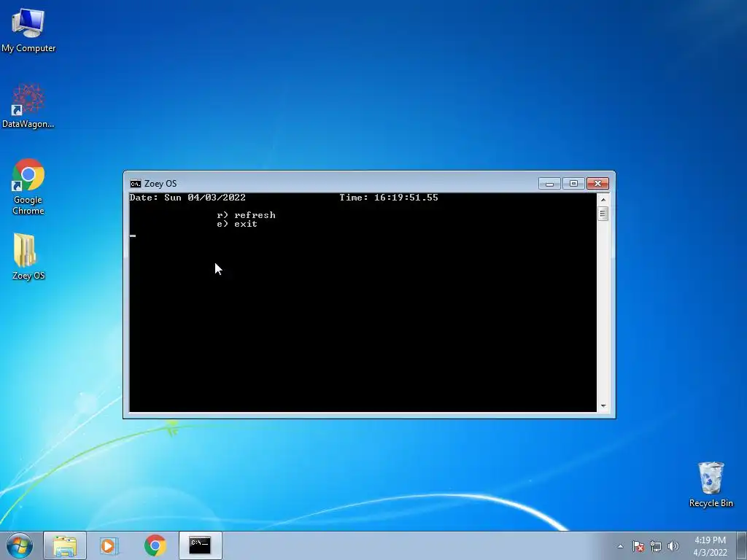Open the taskbar clock showing 4:19 PM
Image resolution: width=747 pixels, height=560 pixels.
[x=710, y=546]
